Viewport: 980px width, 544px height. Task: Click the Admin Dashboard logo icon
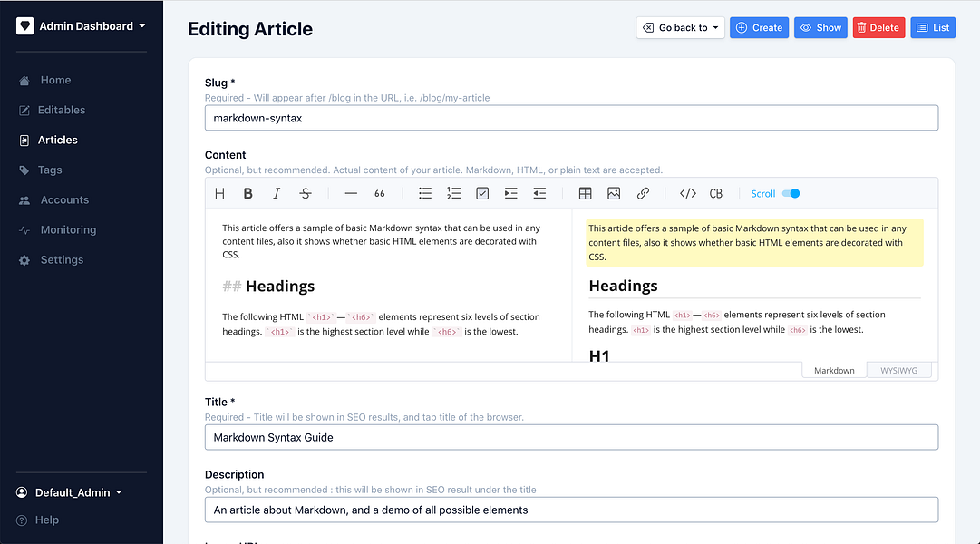coord(25,25)
